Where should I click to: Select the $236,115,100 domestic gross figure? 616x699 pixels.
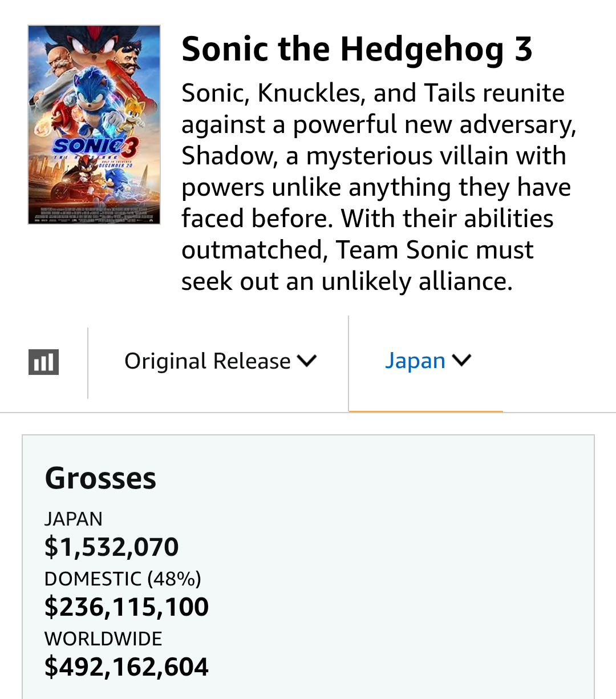[127, 607]
